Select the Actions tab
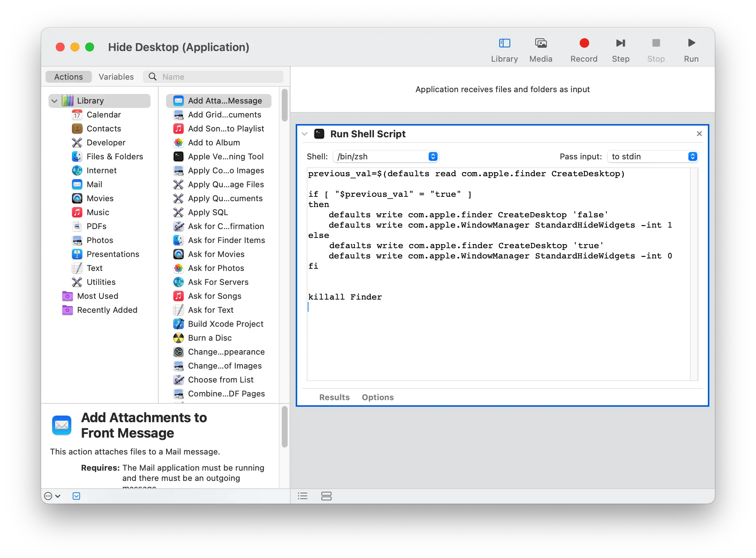This screenshot has width=756, height=558. tap(68, 77)
